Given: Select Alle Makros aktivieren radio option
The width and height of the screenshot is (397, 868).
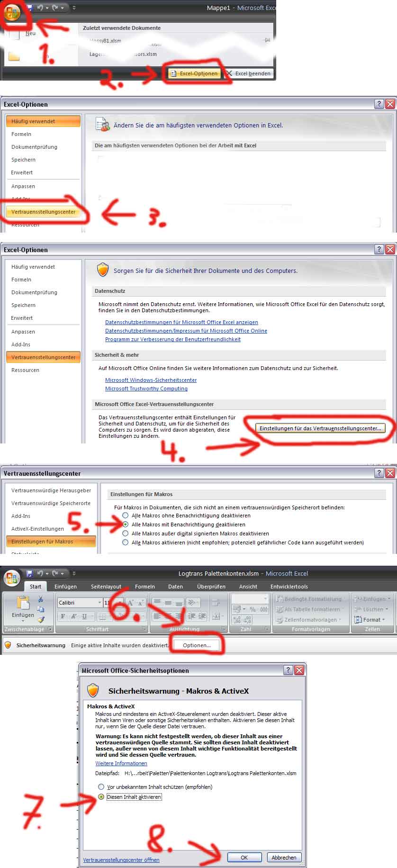Looking at the screenshot, I should pyautogui.click(x=125, y=542).
